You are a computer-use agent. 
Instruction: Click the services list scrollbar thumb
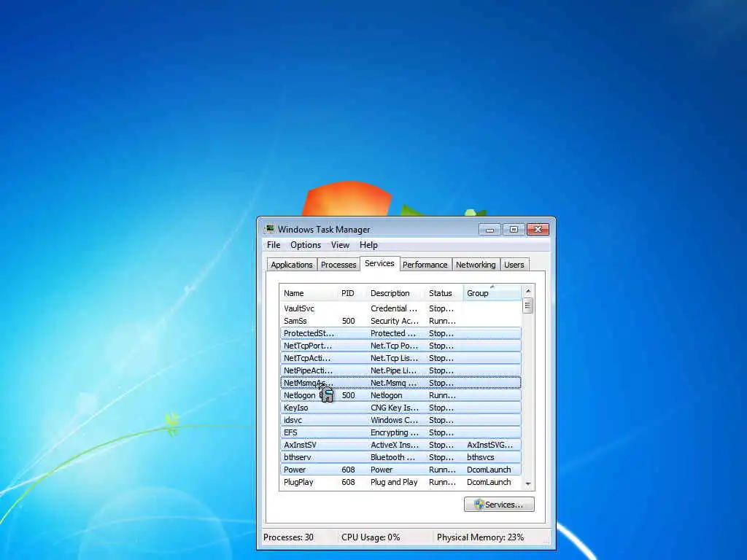click(527, 306)
